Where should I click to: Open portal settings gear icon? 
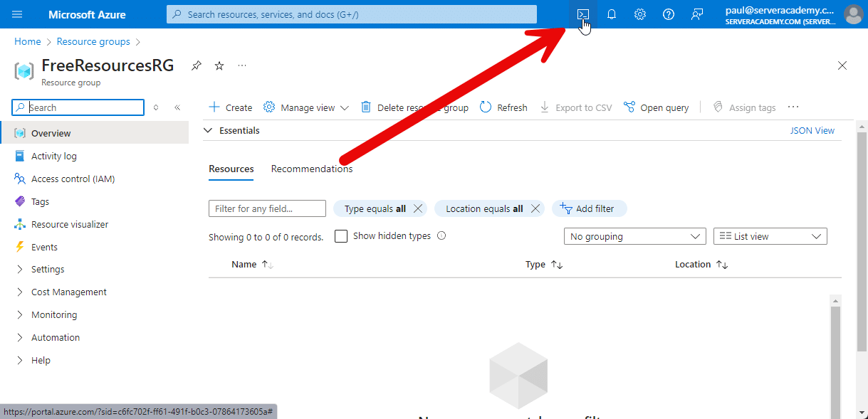639,14
